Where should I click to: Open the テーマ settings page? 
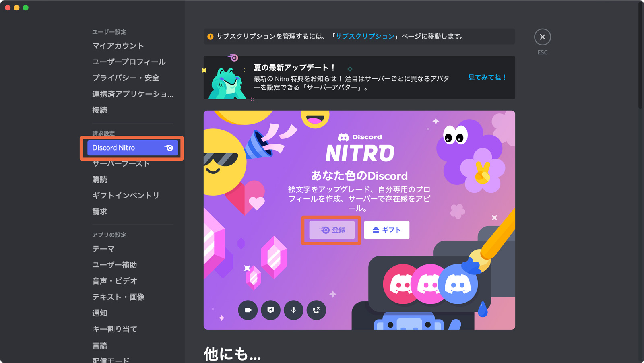point(103,249)
